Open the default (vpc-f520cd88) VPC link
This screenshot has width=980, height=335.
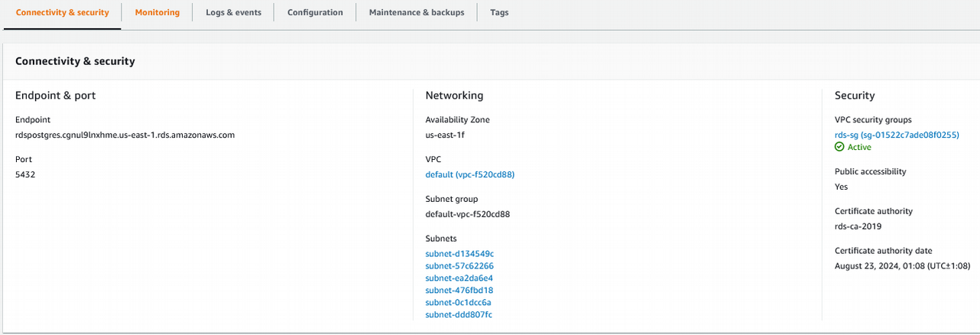point(470,174)
